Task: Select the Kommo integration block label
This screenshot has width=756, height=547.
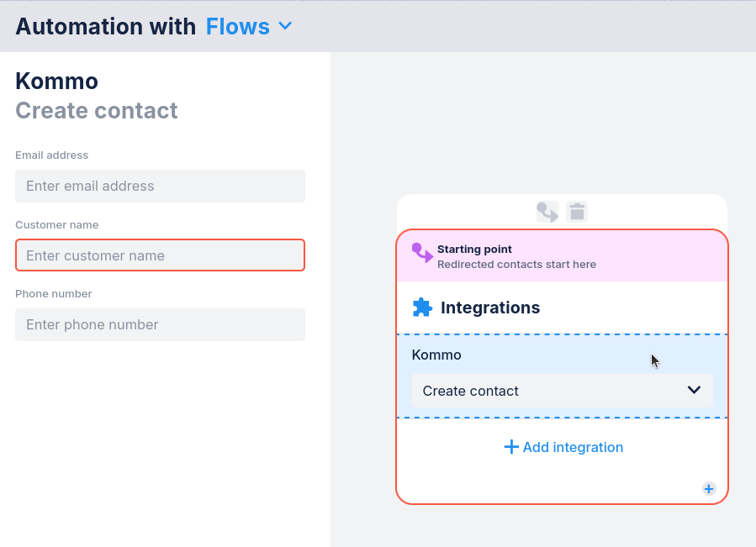Action: pos(436,355)
